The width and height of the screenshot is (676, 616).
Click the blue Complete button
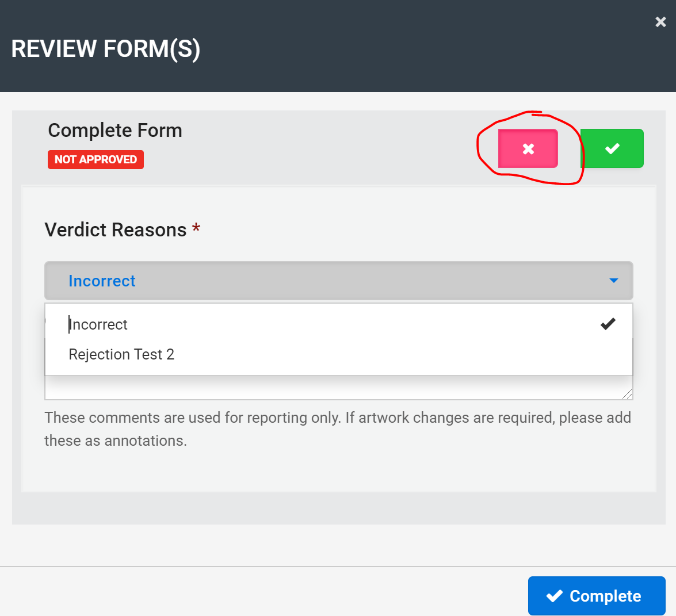(596, 596)
